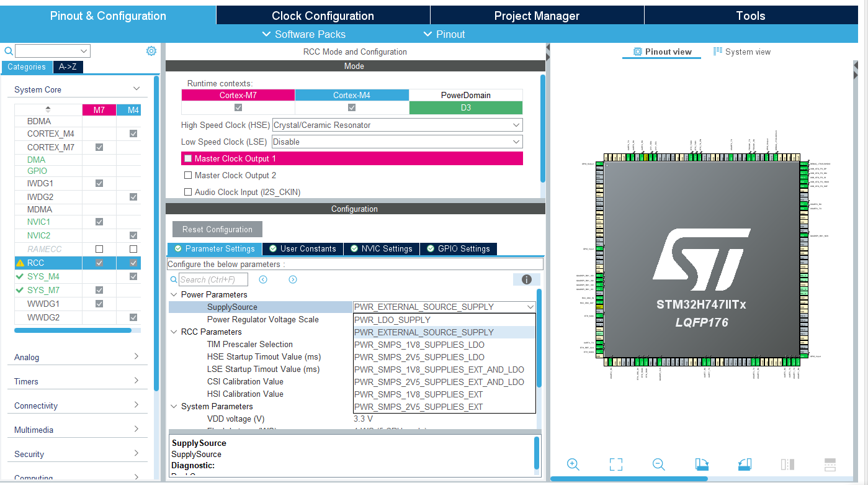
Task: Open the Low Speed Clock (LSE) dropdown
Action: click(516, 142)
